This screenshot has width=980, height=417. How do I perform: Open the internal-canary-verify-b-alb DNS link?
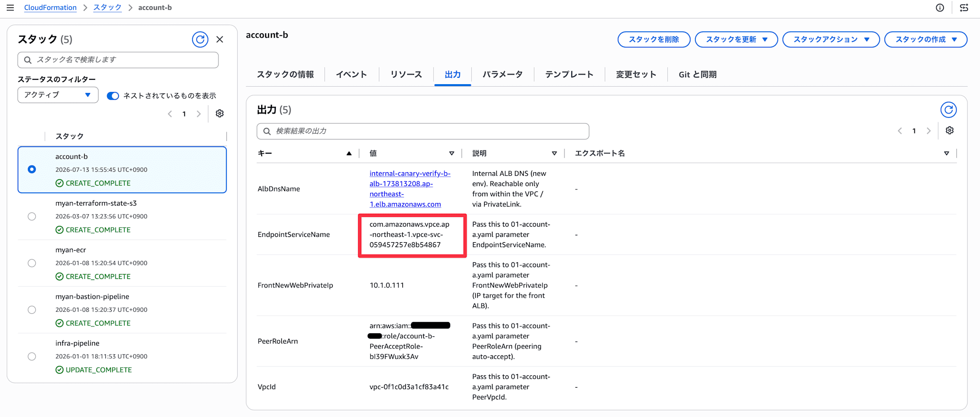(x=410, y=189)
